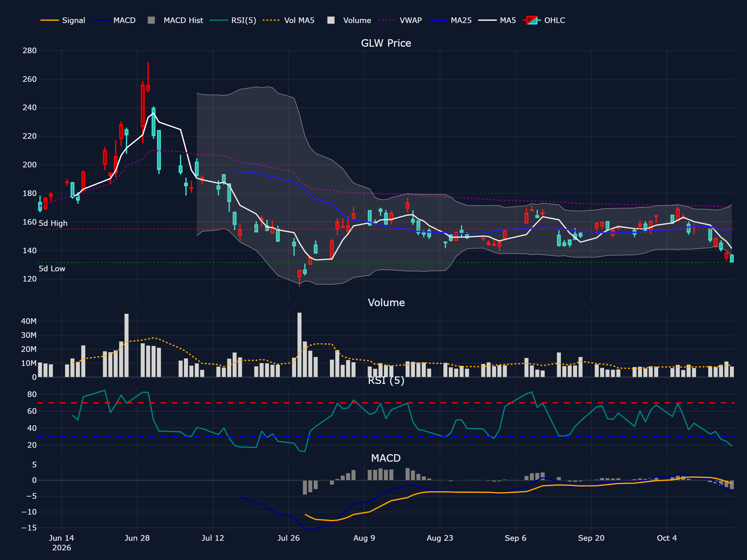
Task: Toggle the Volume legend entry
Action: [x=350, y=20]
